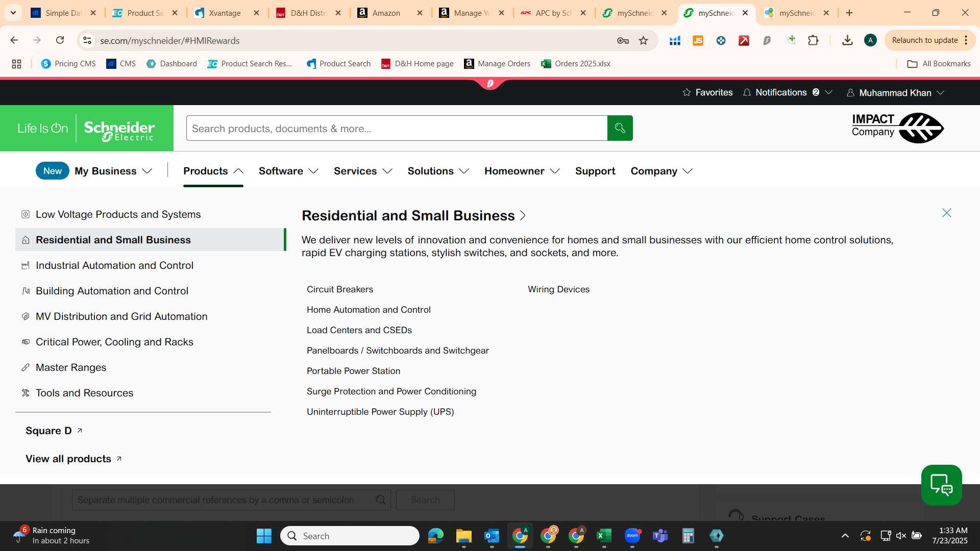The height and width of the screenshot is (551, 980).
Task: Open the green chat assistant icon
Action: [x=941, y=485]
